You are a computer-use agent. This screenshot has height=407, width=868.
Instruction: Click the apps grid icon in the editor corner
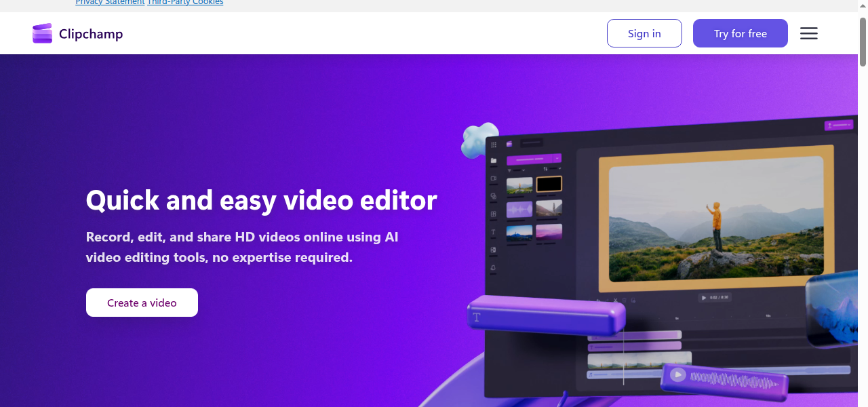point(493,144)
